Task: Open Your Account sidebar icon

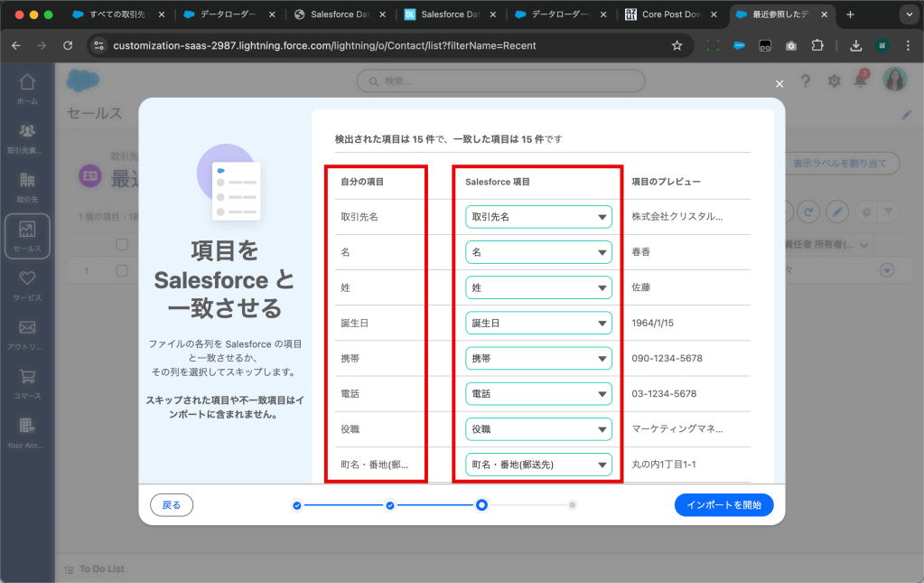Action: pos(27,433)
